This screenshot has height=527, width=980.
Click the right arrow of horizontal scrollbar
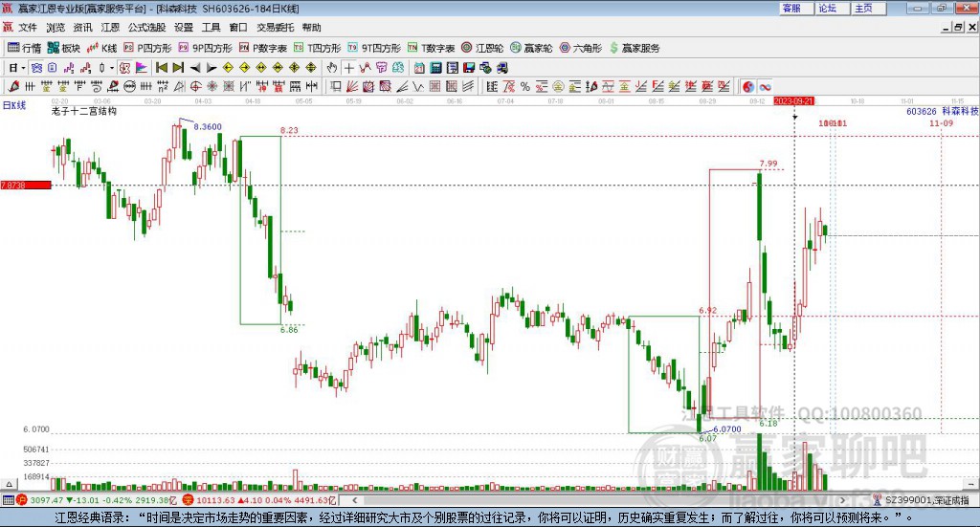coord(842,500)
